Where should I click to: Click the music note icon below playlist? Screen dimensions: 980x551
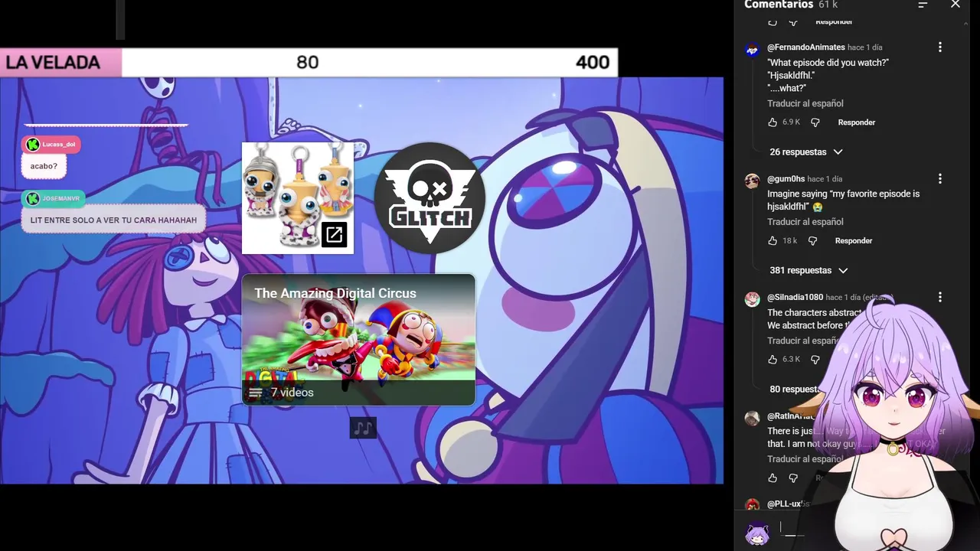coord(363,428)
